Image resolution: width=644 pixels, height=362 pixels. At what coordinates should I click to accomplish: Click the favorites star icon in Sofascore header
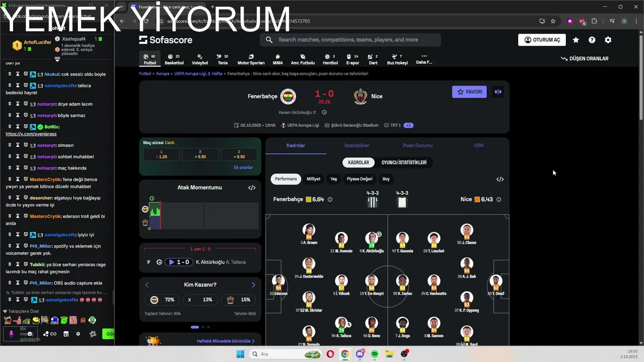coord(576,40)
